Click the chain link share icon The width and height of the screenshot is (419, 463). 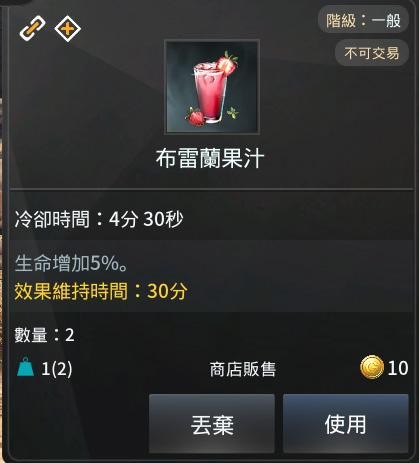click(x=32, y=28)
